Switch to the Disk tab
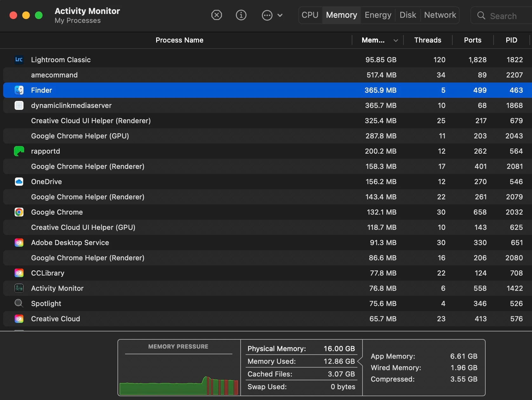The width and height of the screenshot is (532, 400). pos(408,15)
